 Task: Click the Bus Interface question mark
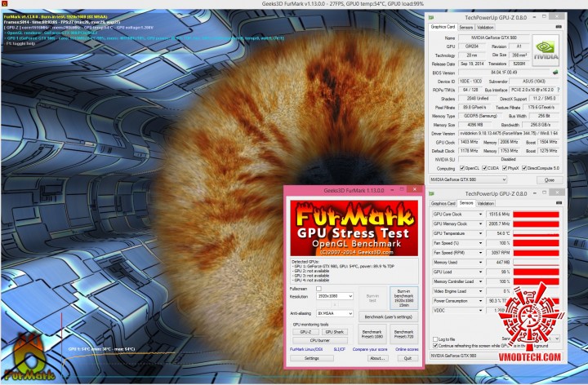(558, 90)
